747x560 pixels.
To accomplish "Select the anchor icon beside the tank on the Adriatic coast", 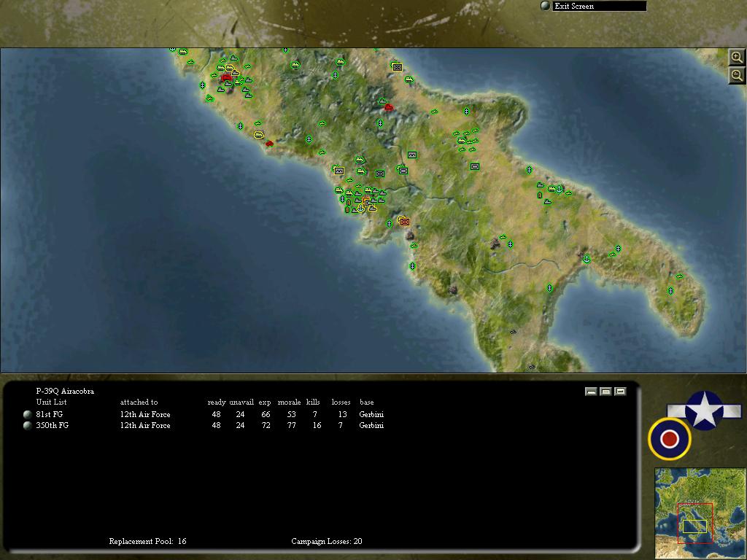I will click(x=560, y=189).
